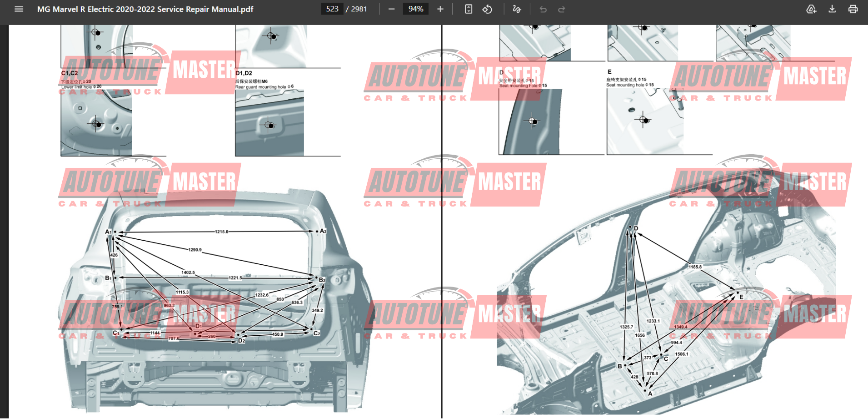Redo the annotation
Image resolution: width=868 pixels, height=419 pixels.
click(562, 9)
